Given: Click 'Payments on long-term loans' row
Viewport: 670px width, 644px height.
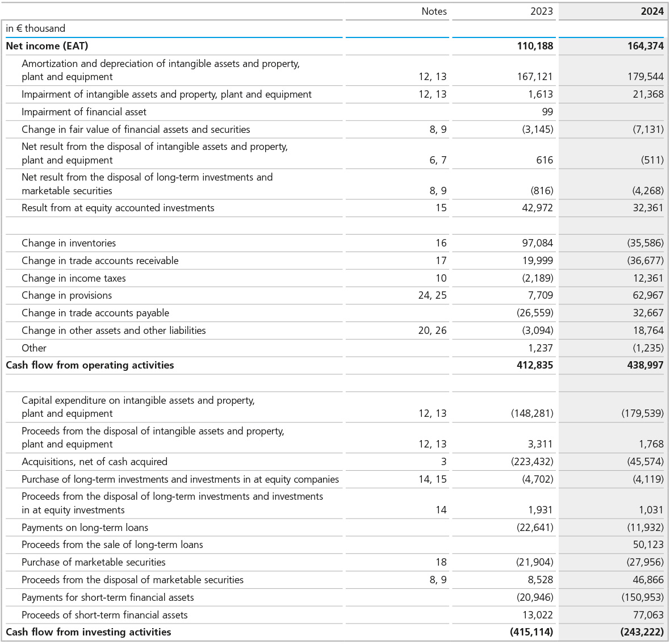Looking at the screenshot, I should pos(85,528).
